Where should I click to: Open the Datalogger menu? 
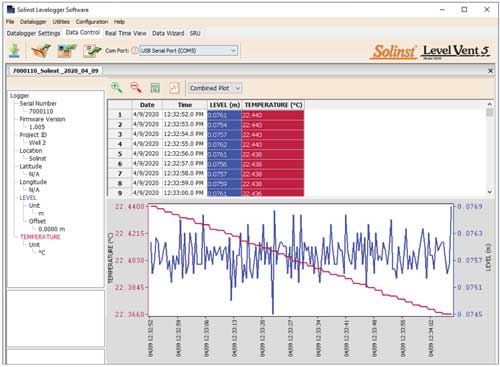(x=33, y=22)
